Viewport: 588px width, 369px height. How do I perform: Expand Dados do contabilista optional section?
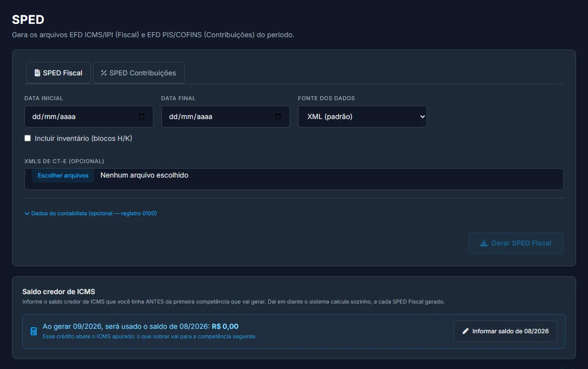point(90,213)
